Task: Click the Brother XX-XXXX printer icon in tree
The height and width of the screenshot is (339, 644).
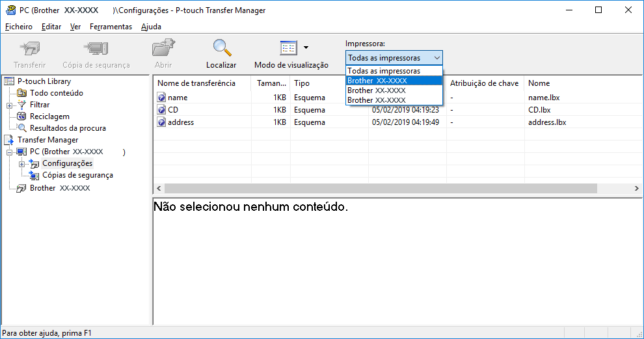Action: pyautogui.click(x=21, y=188)
